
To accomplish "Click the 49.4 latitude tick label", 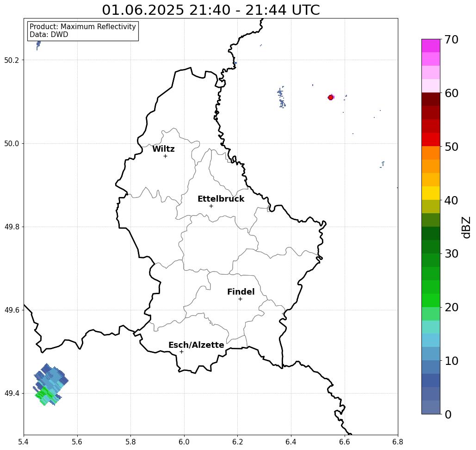I will pyautogui.click(x=12, y=393).
